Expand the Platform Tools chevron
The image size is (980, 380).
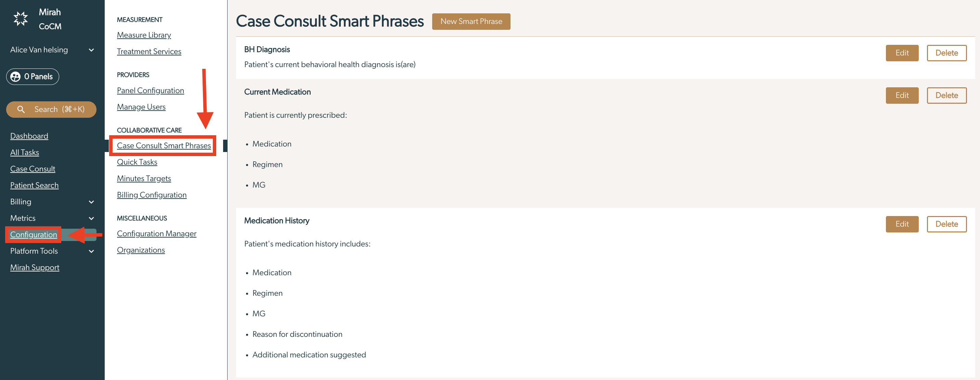(91, 251)
